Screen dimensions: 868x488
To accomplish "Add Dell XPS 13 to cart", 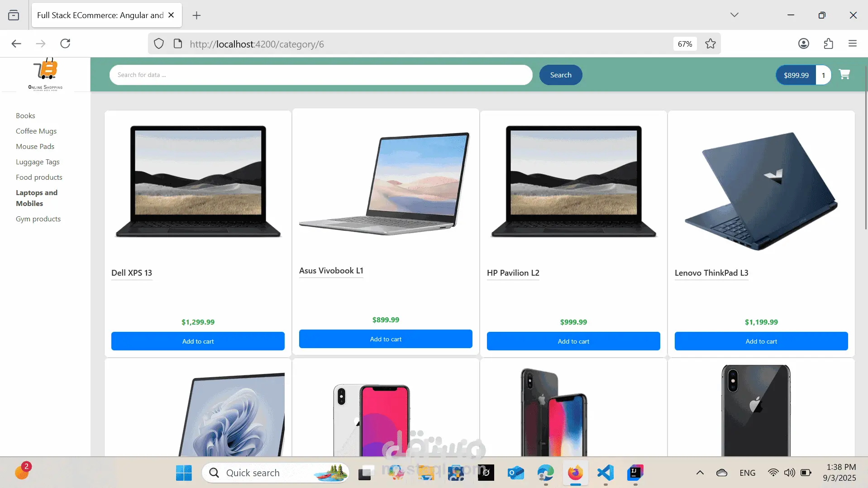I will pyautogui.click(x=198, y=341).
